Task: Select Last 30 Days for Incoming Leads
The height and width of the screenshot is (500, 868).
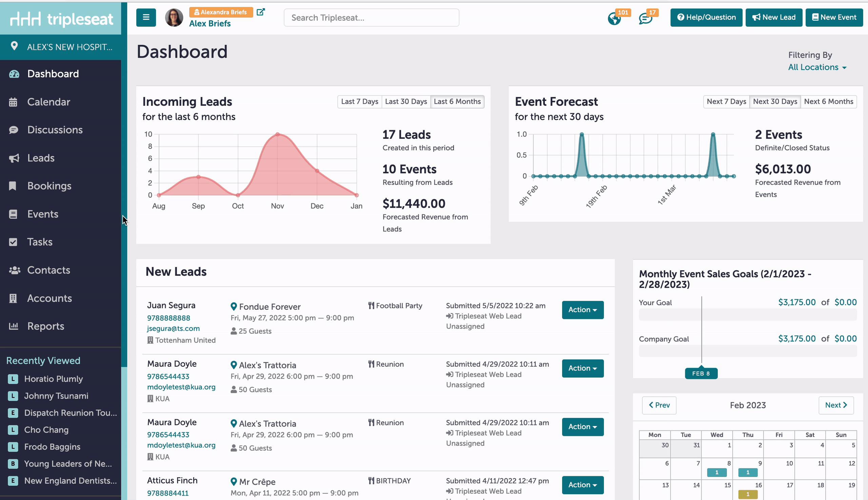Action: tap(406, 102)
